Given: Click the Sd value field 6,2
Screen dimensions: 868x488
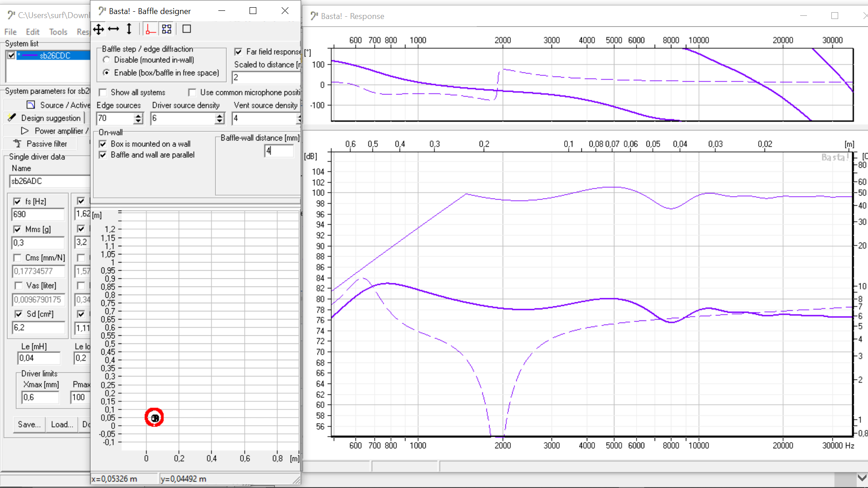Looking at the screenshot, I should pos(38,328).
